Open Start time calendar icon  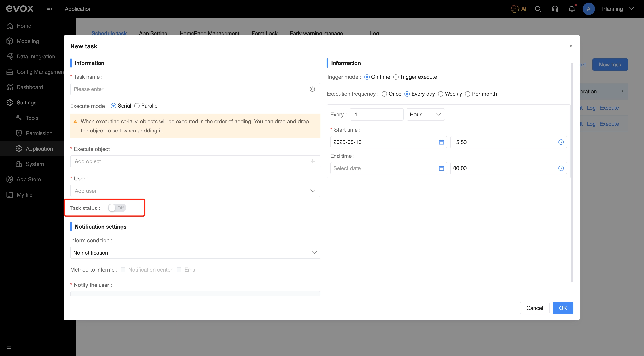pyautogui.click(x=441, y=142)
